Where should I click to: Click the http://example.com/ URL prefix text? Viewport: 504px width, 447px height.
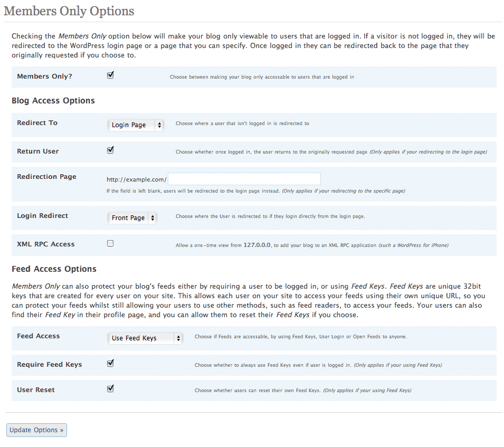pos(137,179)
